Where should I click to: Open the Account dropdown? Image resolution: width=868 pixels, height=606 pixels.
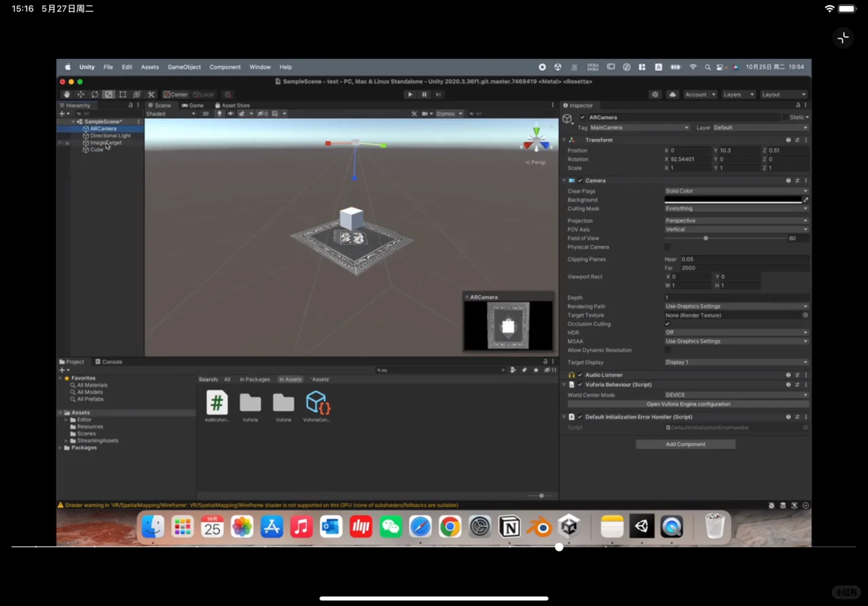click(700, 94)
